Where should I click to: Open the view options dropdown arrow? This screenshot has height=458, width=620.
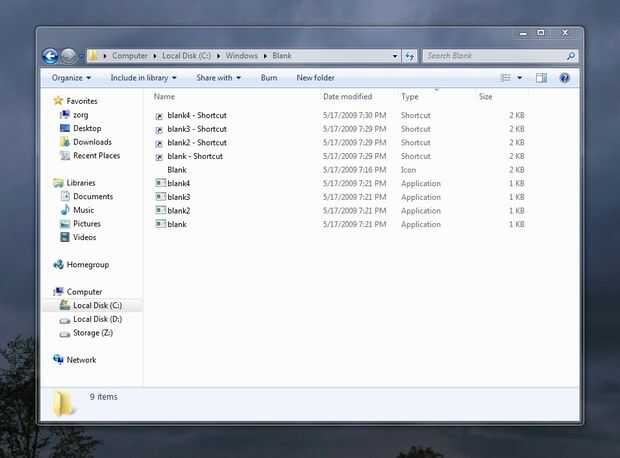(520, 78)
